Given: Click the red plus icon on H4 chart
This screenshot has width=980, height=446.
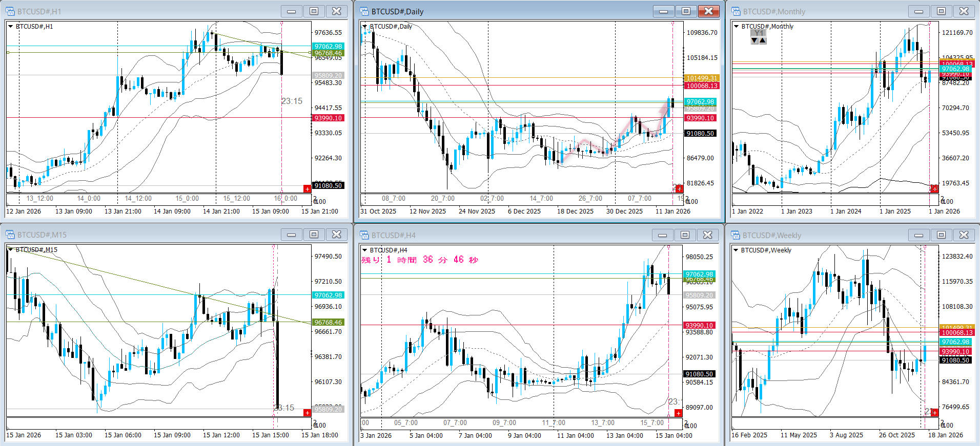Looking at the screenshot, I should pos(678,413).
